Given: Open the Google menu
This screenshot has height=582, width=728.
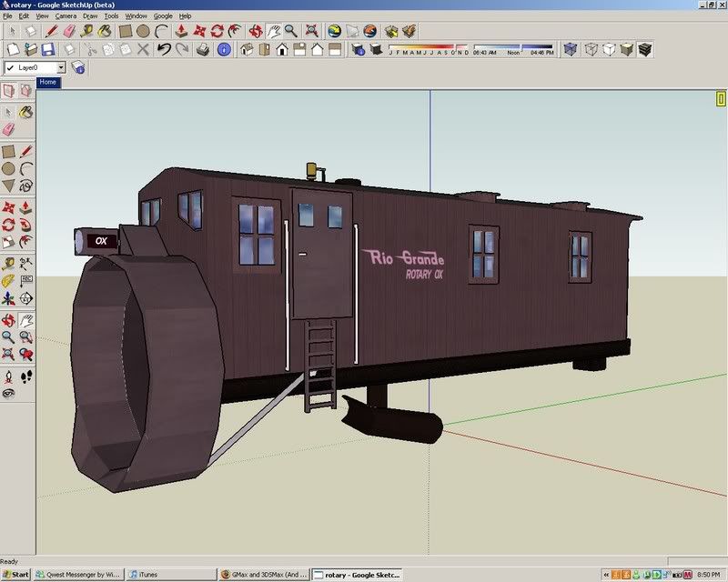Looking at the screenshot, I should click(163, 15).
